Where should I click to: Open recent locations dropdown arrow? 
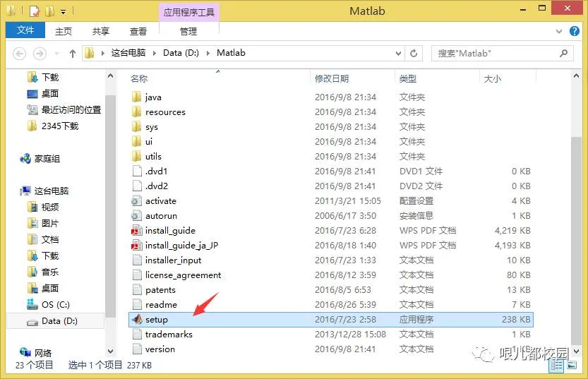[57, 54]
